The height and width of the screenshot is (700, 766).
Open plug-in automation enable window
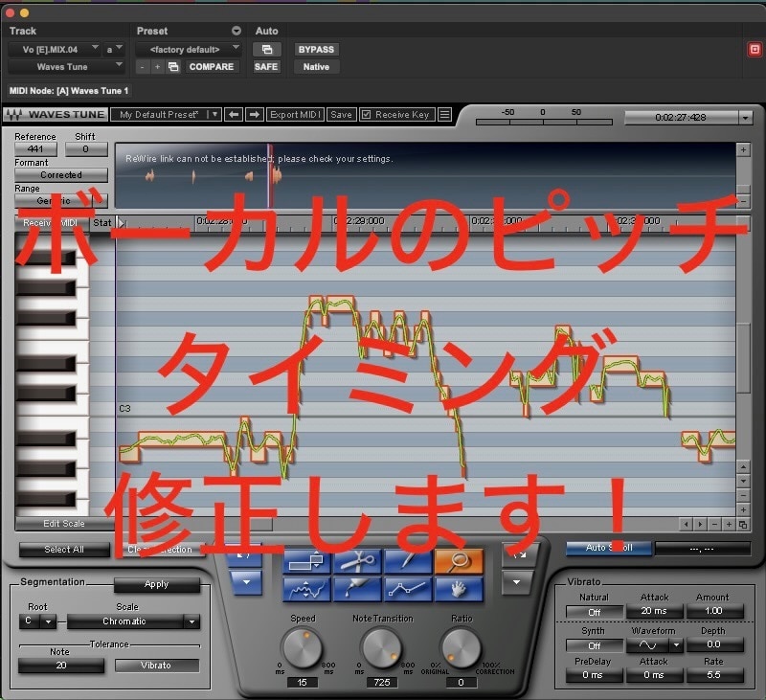click(267, 50)
